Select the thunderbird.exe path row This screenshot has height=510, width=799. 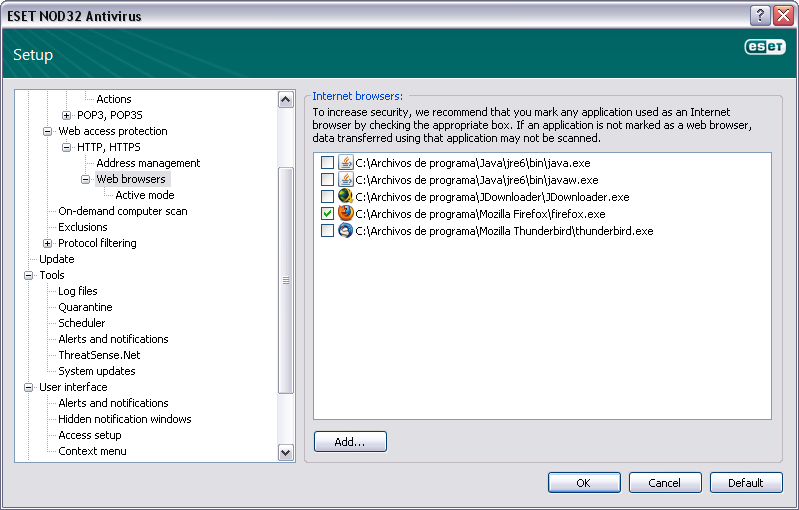(x=504, y=231)
